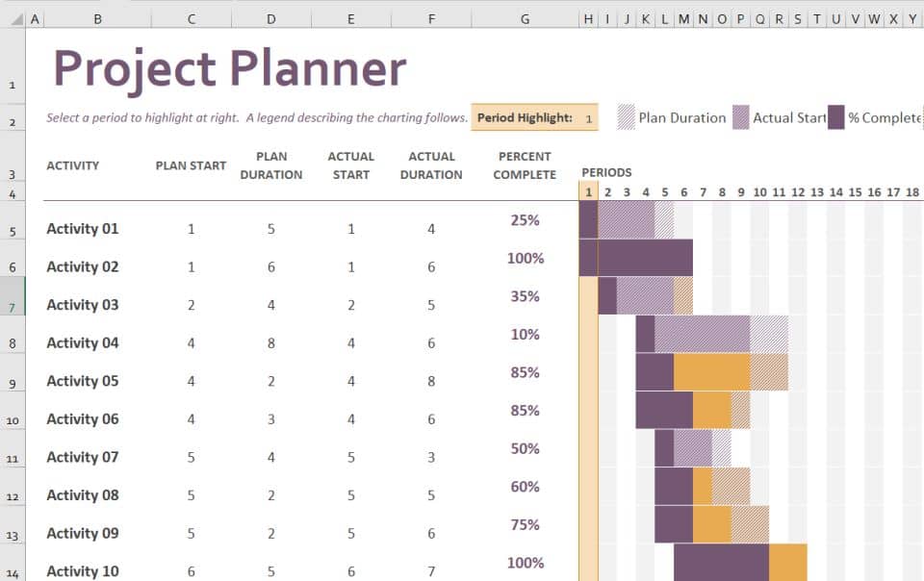Select Plan Start value for Activity 02
Image resolution: width=924 pixels, height=581 pixels.
coord(191,266)
